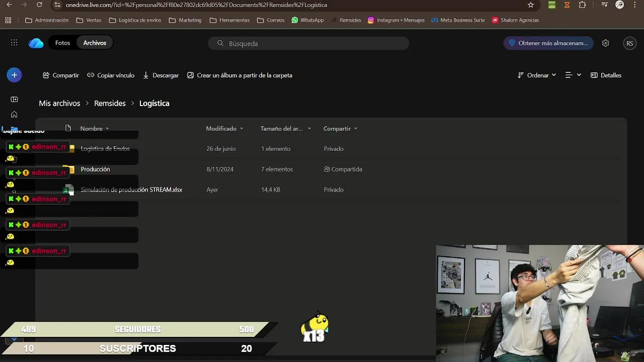This screenshot has width=644, height=362.
Task: Click the Privado status of Logistica de Envíos
Action: [334, 149]
